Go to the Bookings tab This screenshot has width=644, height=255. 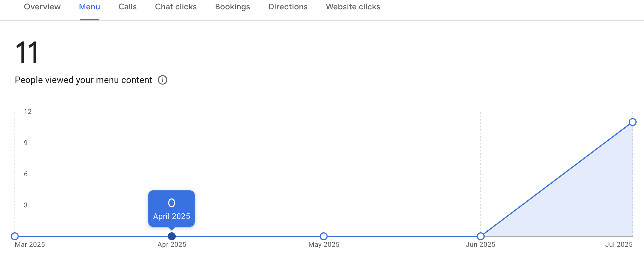232,7
